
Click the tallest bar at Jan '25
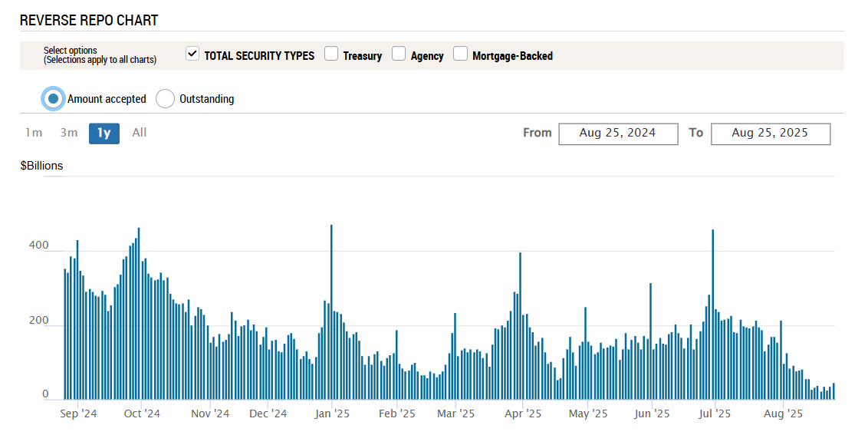pyautogui.click(x=331, y=312)
